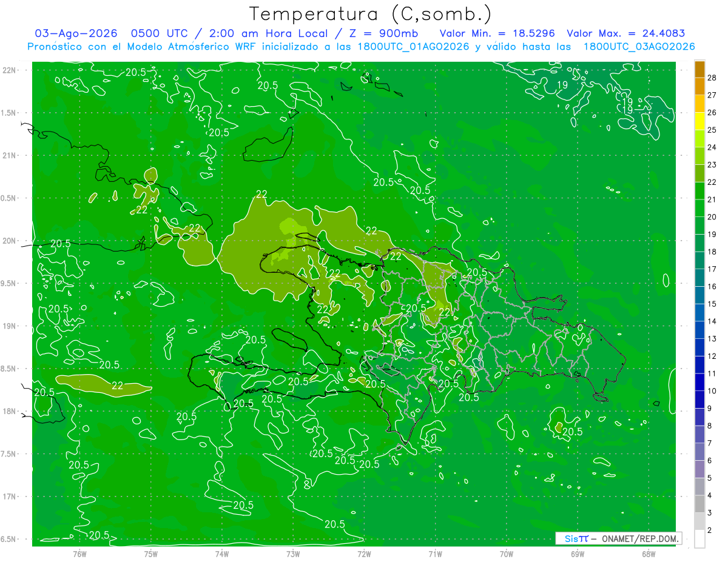Pick the dark blue swatch between 10 and 11
Screen dimensions: 728x562
[x=699, y=382]
